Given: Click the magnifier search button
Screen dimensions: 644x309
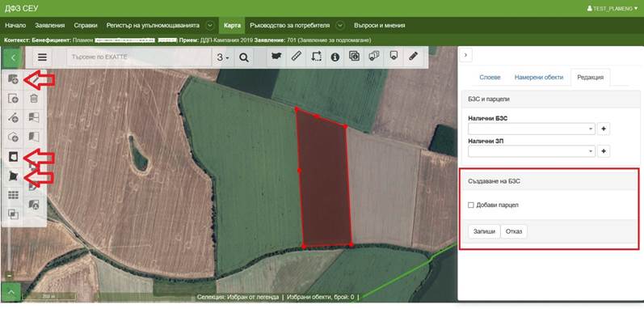Looking at the screenshot, I should pyautogui.click(x=244, y=57).
